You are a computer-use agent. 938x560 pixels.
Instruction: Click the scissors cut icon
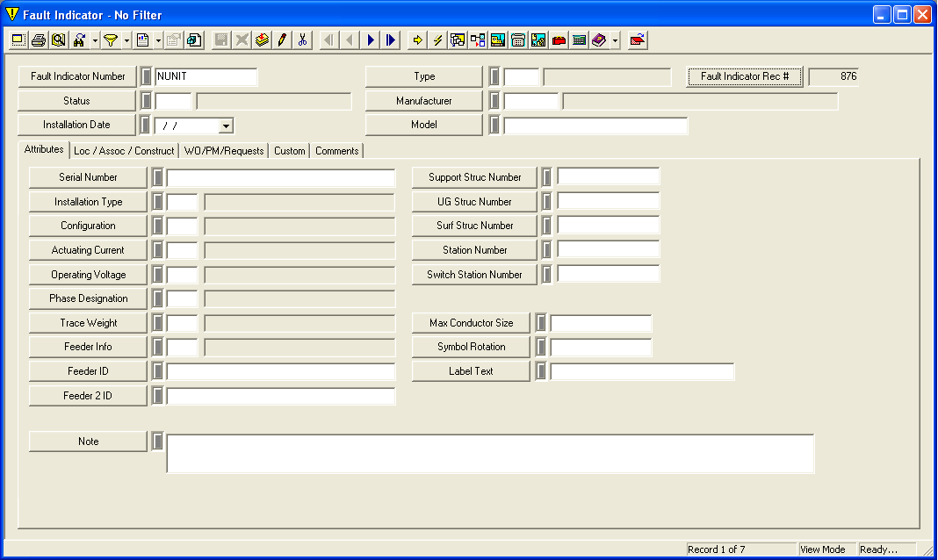[x=303, y=40]
